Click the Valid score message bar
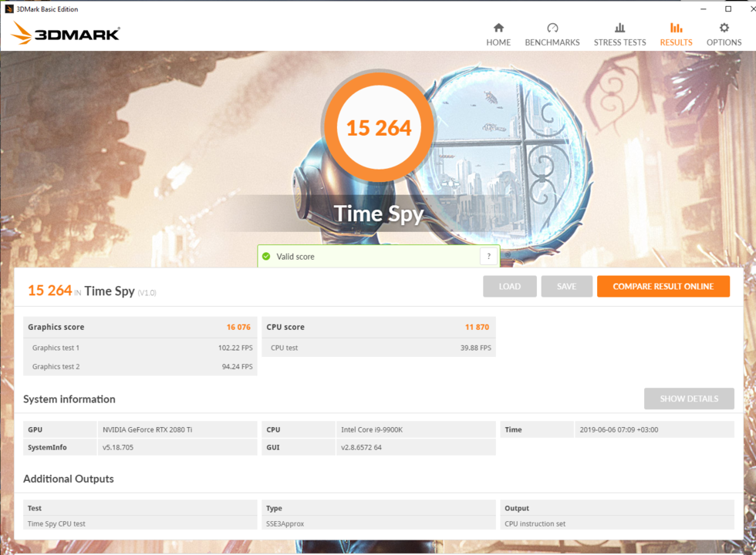 [x=379, y=256]
